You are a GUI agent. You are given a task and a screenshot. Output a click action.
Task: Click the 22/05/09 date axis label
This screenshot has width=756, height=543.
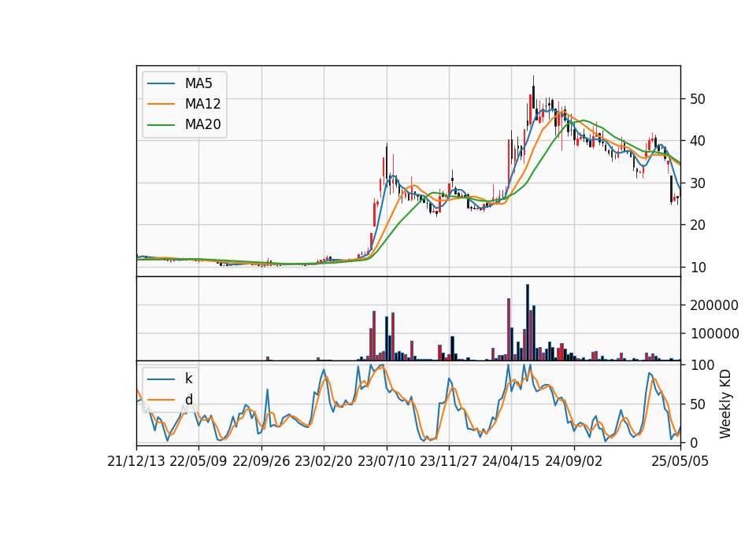[x=198, y=462]
